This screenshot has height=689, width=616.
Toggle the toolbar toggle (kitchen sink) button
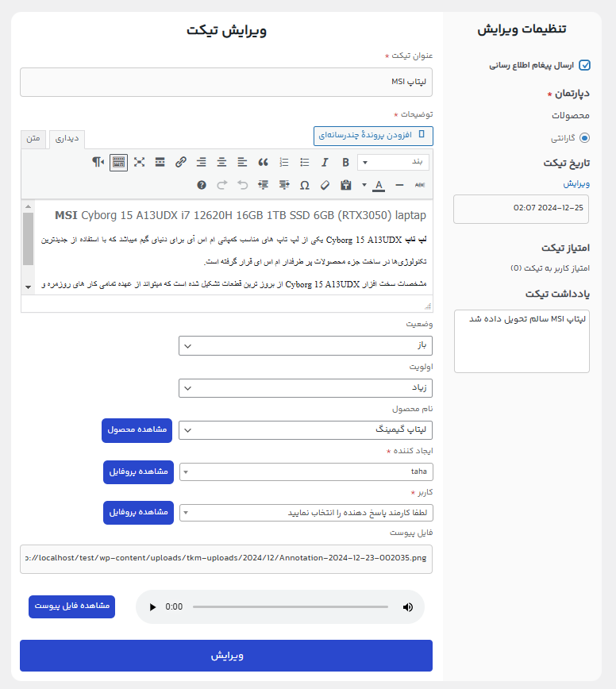[x=118, y=162]
